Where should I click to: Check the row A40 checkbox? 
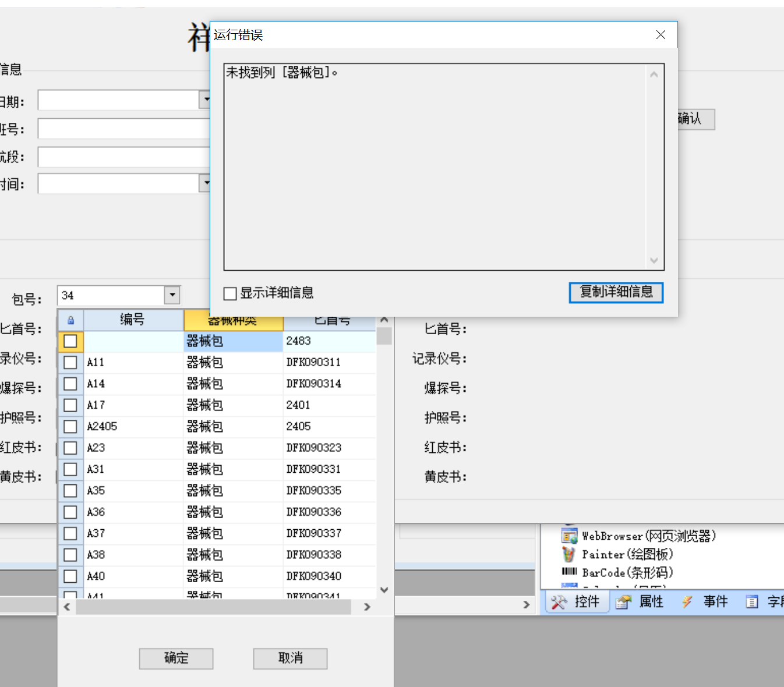[x=70, y=576]
